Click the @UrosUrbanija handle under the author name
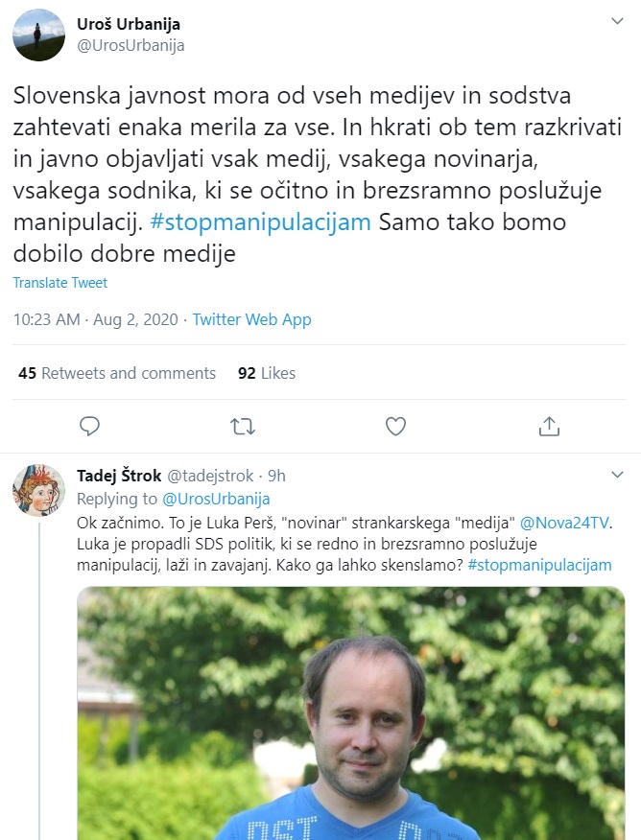 point(131,45)
